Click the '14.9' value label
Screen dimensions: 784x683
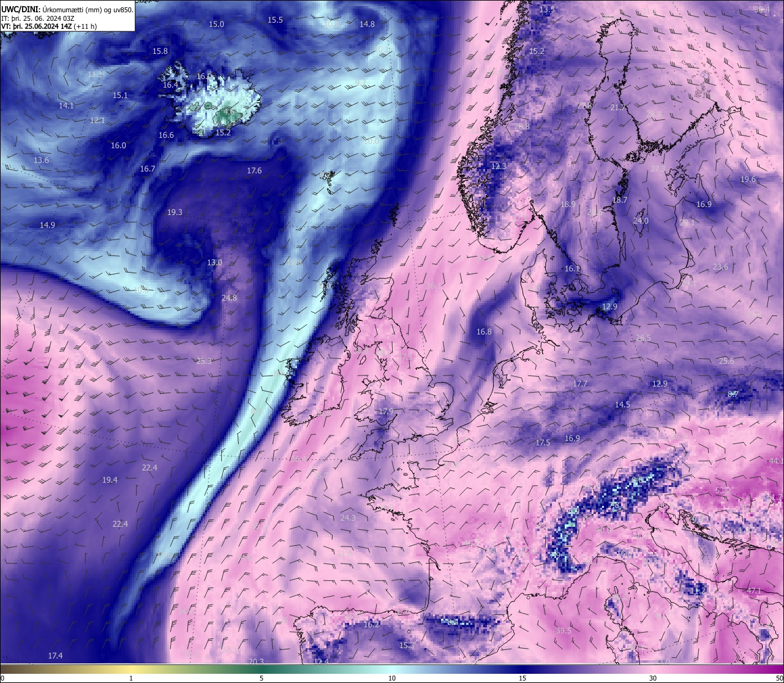47,225
